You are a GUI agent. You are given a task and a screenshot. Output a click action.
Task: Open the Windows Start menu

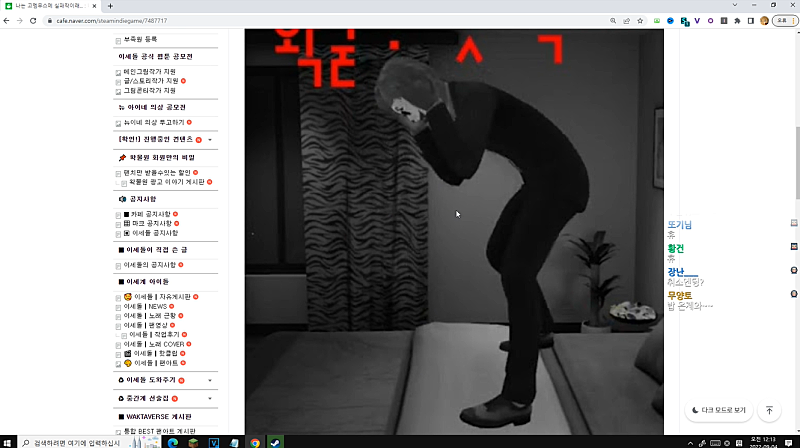tap(7, 442)
